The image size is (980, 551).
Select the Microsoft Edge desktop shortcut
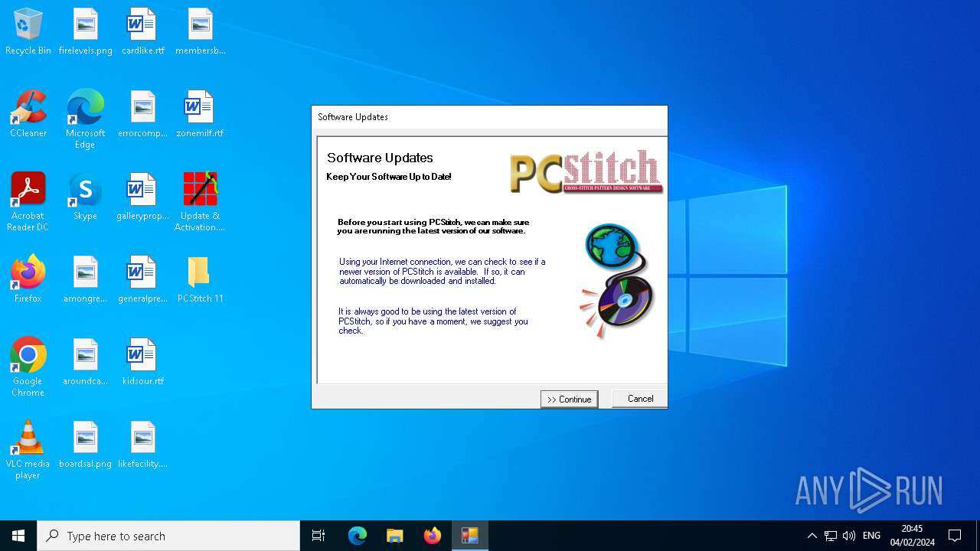pos(86,120)
